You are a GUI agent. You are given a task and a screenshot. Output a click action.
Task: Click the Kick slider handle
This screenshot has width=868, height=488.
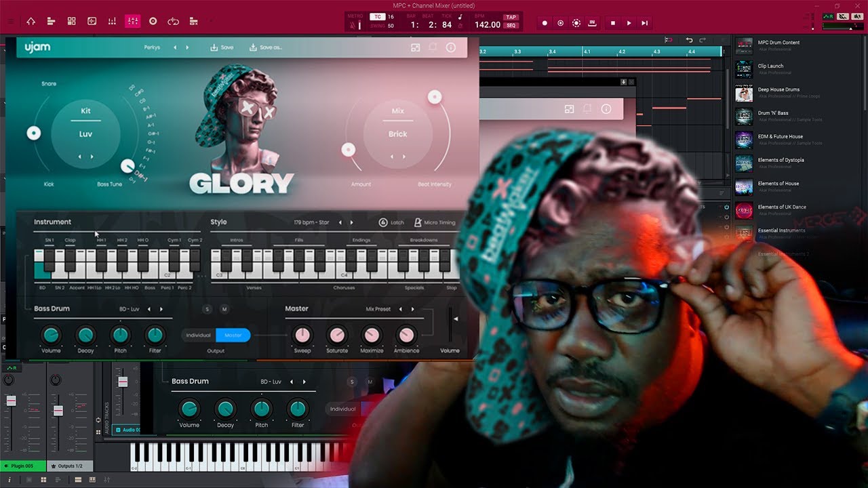pyautogui.click(x=33, y=134)
